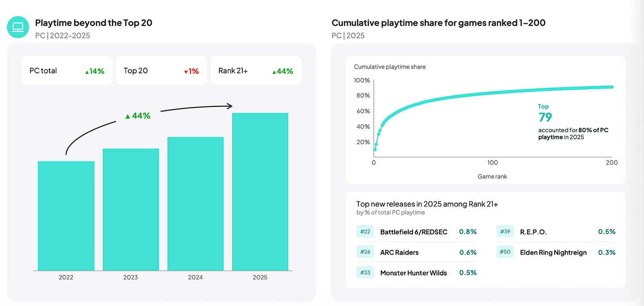Click the #26 rank badge

(365, 252)
